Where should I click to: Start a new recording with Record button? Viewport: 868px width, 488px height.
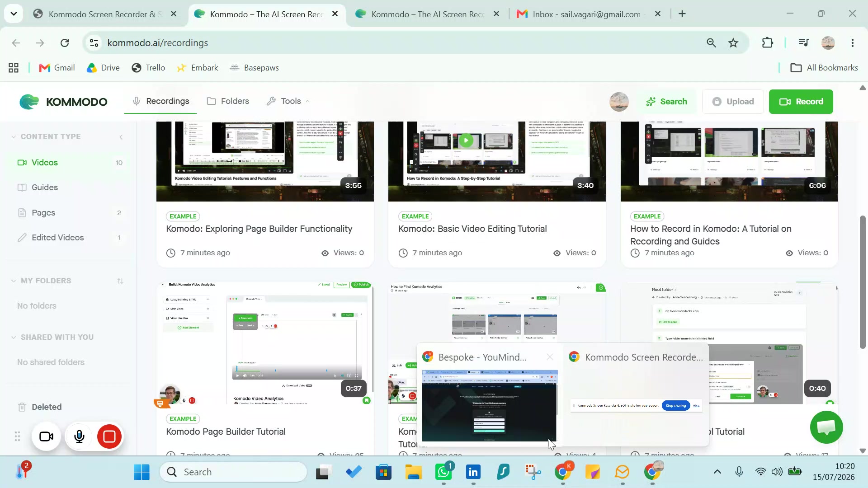[801, 102]
